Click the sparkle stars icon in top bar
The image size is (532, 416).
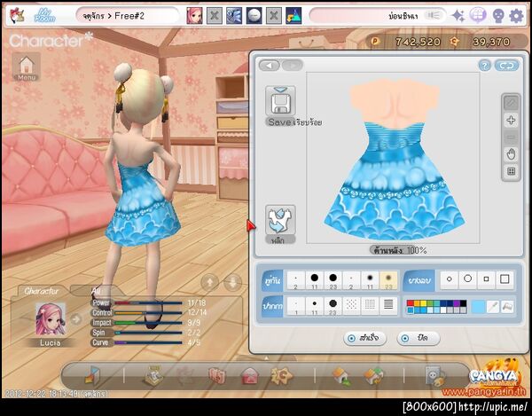pos(458,16)
